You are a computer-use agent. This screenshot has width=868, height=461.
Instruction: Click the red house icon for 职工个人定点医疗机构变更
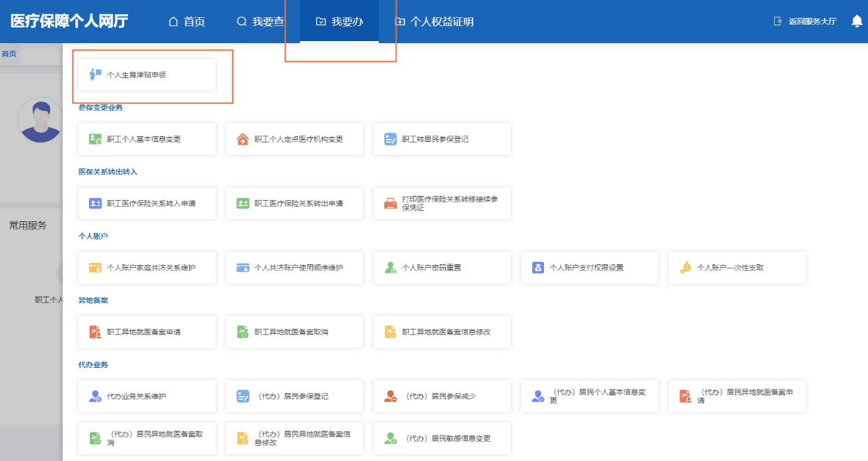[x=243, y=139]
